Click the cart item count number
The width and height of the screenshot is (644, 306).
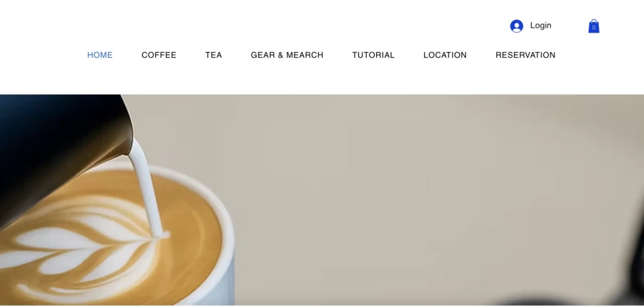coord(594,28)
